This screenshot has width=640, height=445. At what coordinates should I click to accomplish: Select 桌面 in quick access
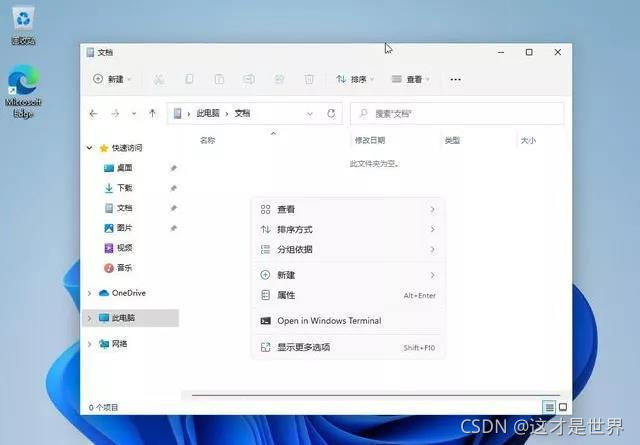124,168
